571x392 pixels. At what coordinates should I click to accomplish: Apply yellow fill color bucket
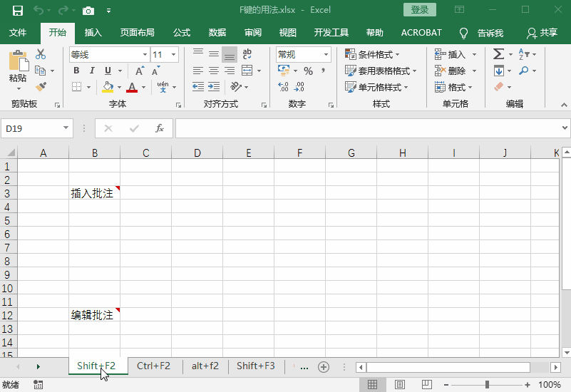(x=108, y=87)
